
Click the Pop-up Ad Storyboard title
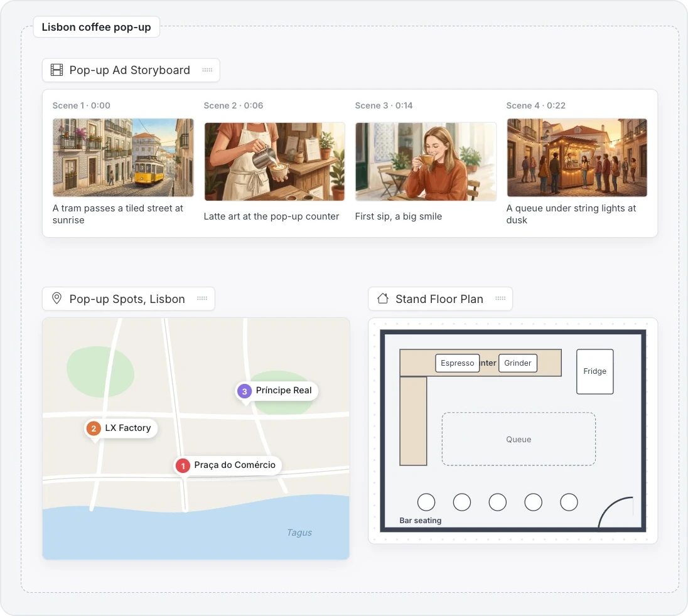pyautogui.click(x=130, y=70)
